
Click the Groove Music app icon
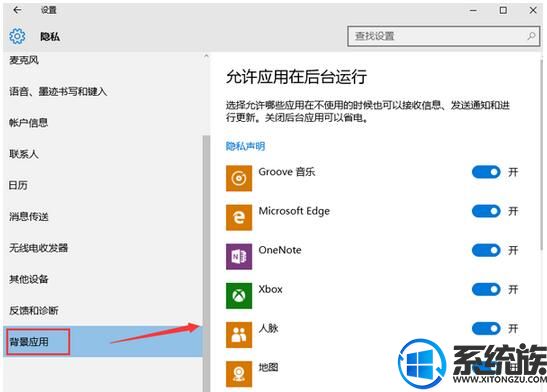pyautogui.click(x=239, y=179)
